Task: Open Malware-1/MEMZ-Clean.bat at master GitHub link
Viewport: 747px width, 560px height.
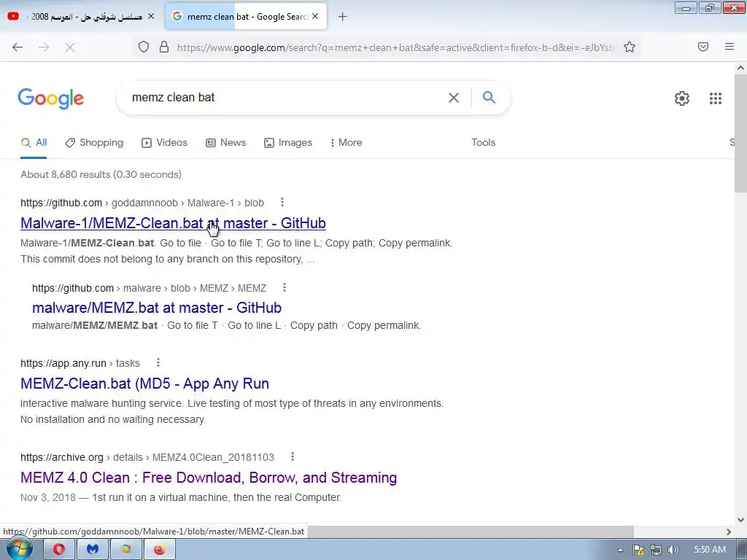Action: point(173,223)
